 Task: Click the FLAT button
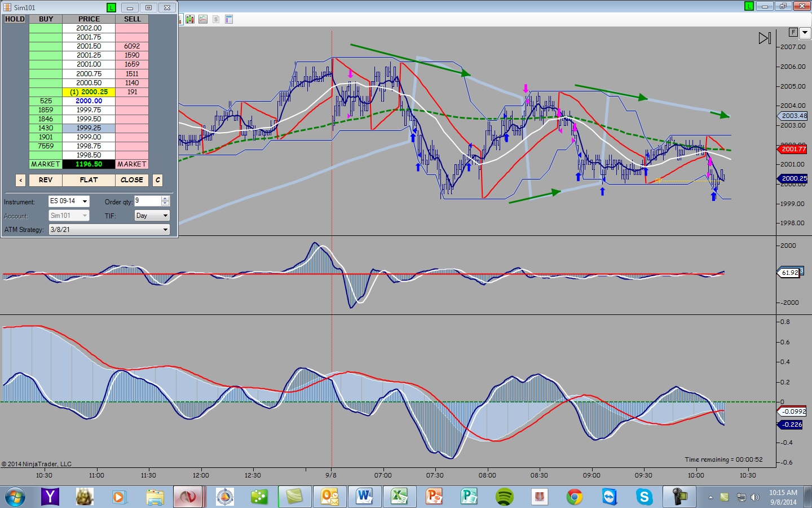click(89, 180)
